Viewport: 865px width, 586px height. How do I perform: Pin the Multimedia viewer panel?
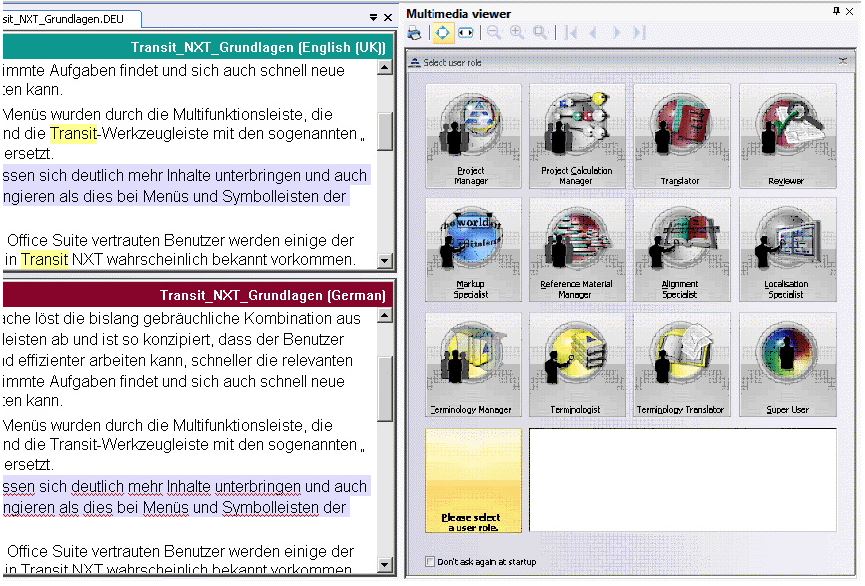pyautogui.click(x=836, y=11)
